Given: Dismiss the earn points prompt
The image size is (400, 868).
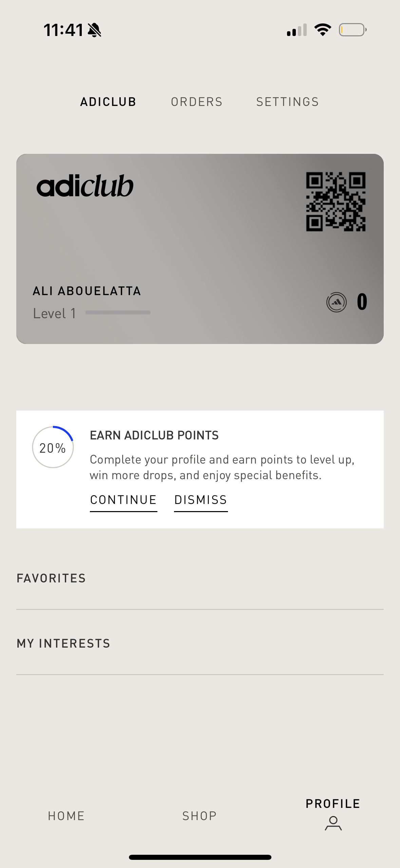Looking at the screenshot, I should coord(201,500).
